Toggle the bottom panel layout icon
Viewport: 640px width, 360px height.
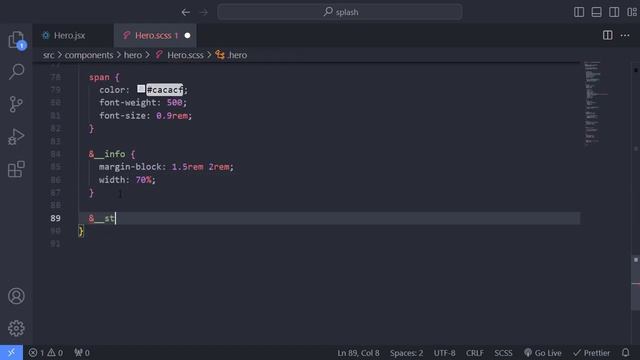(596, 12)
